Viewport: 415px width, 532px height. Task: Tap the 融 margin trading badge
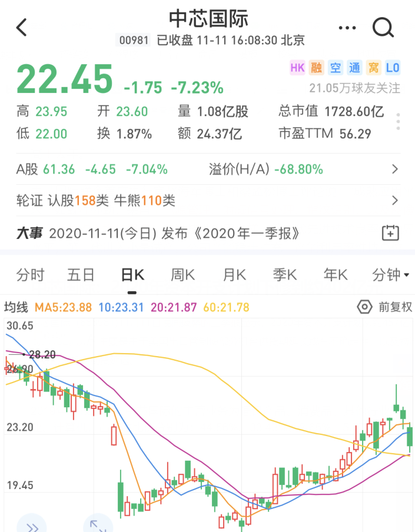pos(317,68)
